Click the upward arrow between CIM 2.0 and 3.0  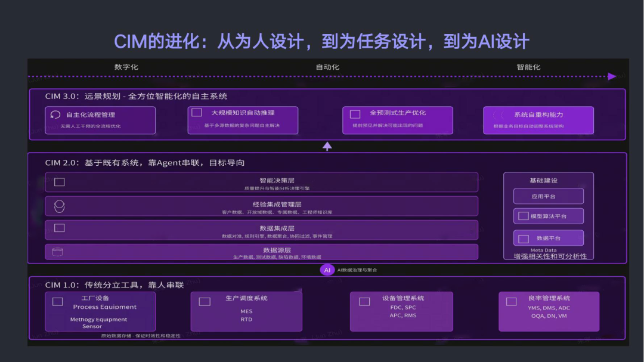[327, 145]
